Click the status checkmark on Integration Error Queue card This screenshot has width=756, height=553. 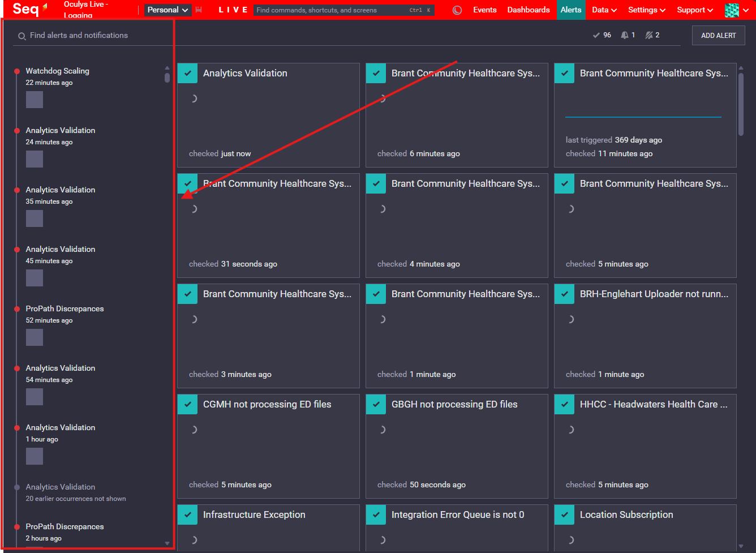[x=376, y=515]
